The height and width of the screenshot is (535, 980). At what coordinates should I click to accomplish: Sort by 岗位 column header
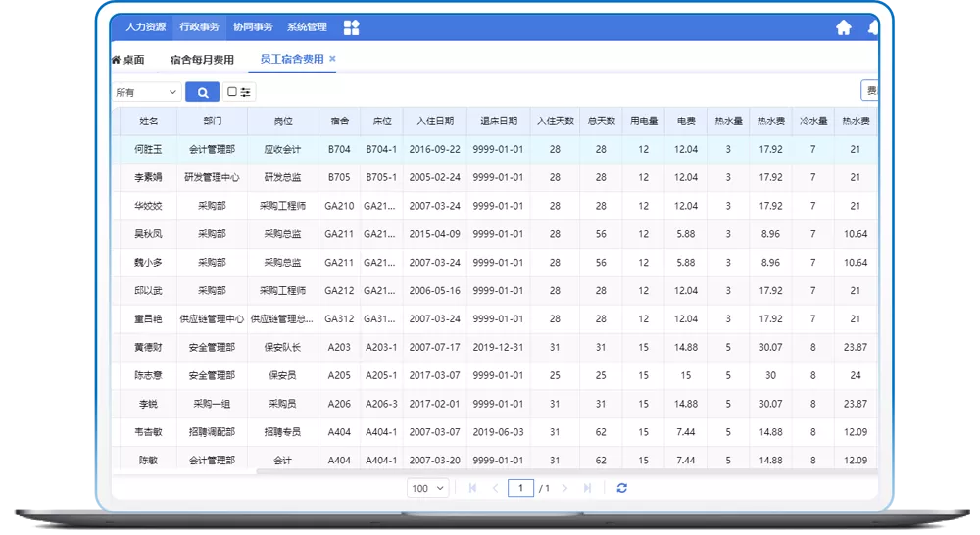click(x=282, y=122)
